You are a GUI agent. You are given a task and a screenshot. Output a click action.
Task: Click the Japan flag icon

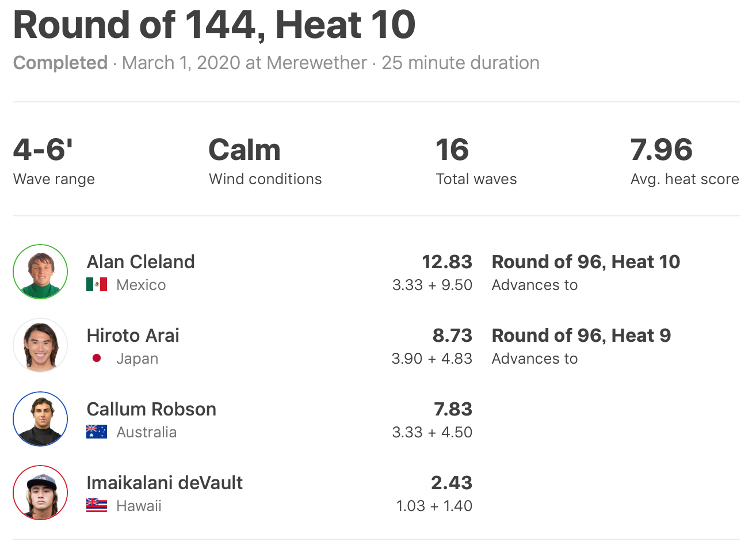click(x=97, y=358)
